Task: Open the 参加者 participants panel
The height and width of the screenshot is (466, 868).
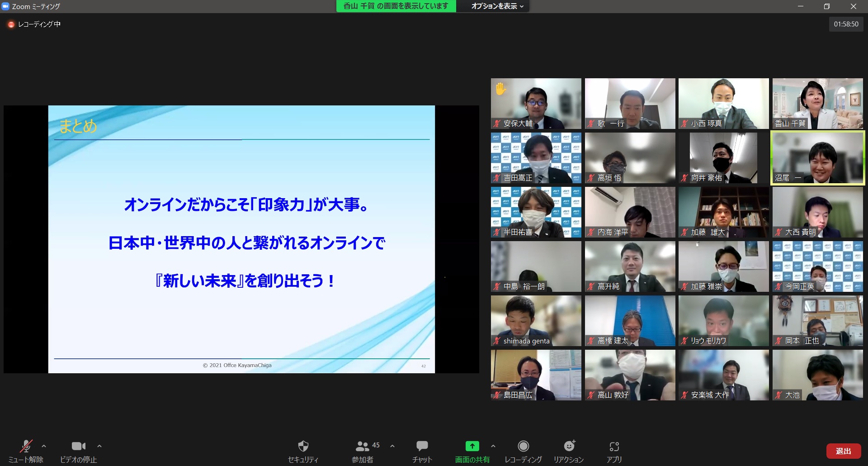Action: (x=363, y=451)
